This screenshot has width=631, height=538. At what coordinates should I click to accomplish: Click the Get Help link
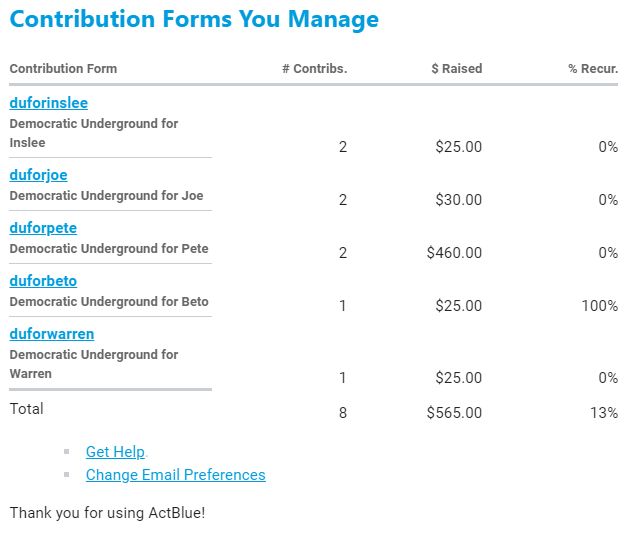point(115,452)
